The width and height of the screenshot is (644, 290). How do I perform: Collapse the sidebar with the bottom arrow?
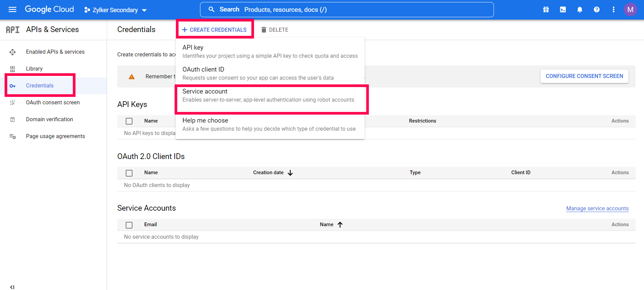point(12,287)
